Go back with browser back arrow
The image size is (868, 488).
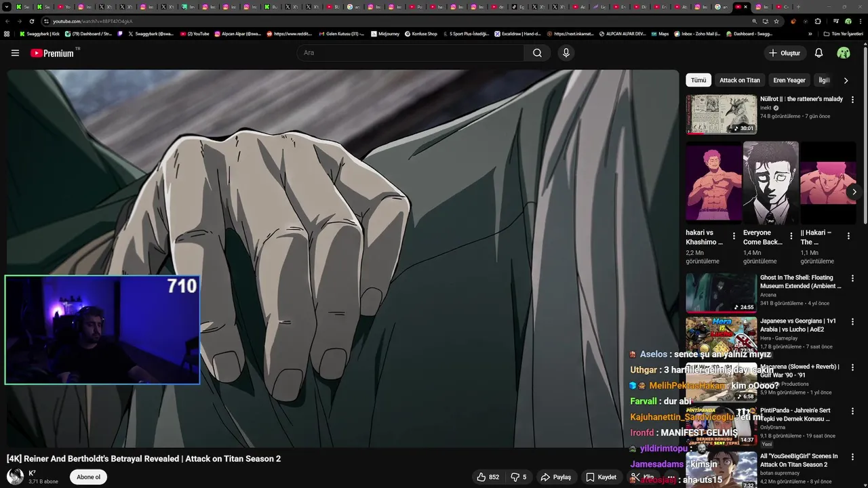point(7,21)
